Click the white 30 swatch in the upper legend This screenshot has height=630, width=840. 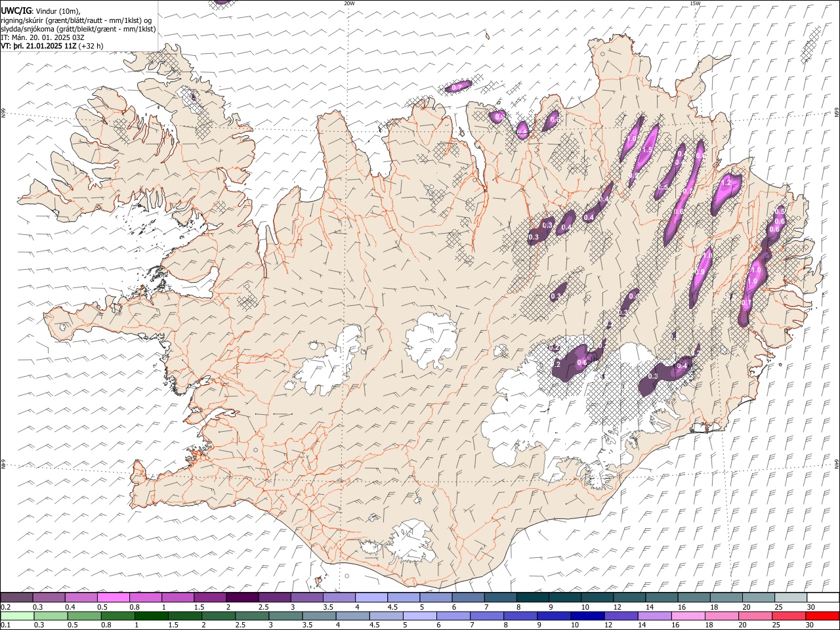[x=823, y=598]
